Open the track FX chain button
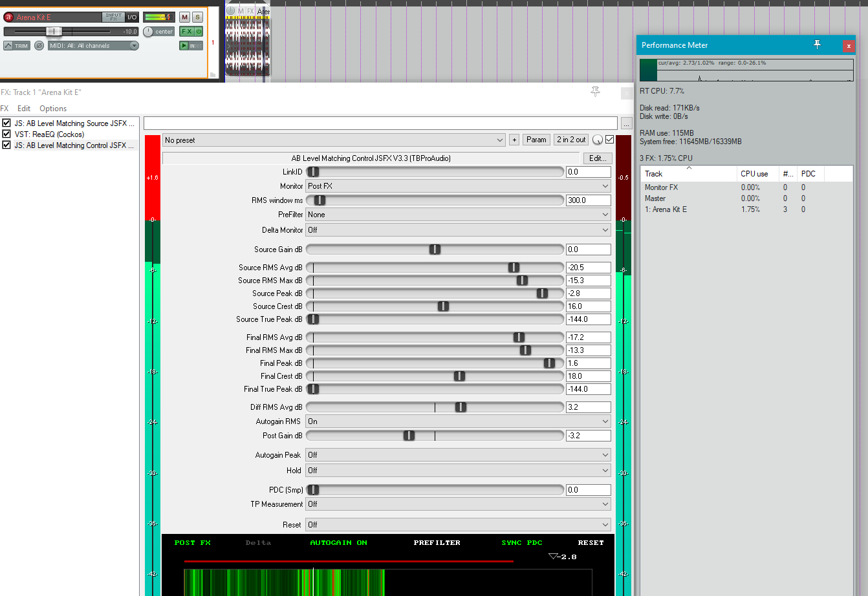This screenshot has height=596, width=868. tap(186, 32)
